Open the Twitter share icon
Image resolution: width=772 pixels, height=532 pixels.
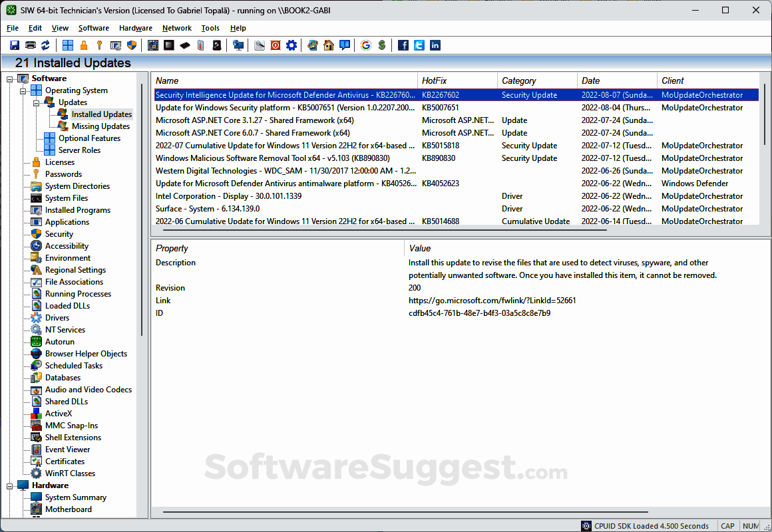[x=419, y=45]
